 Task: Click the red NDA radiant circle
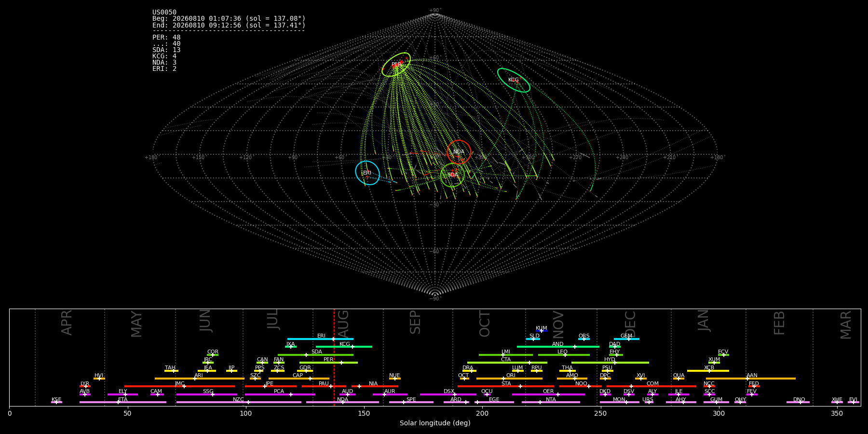point(459,152)
